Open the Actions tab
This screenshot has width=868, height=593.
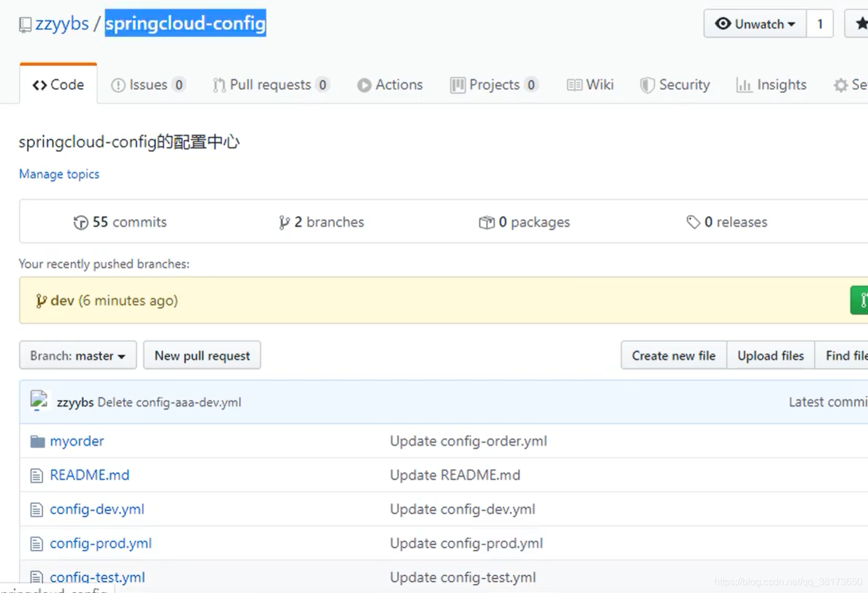click(390, 84)
